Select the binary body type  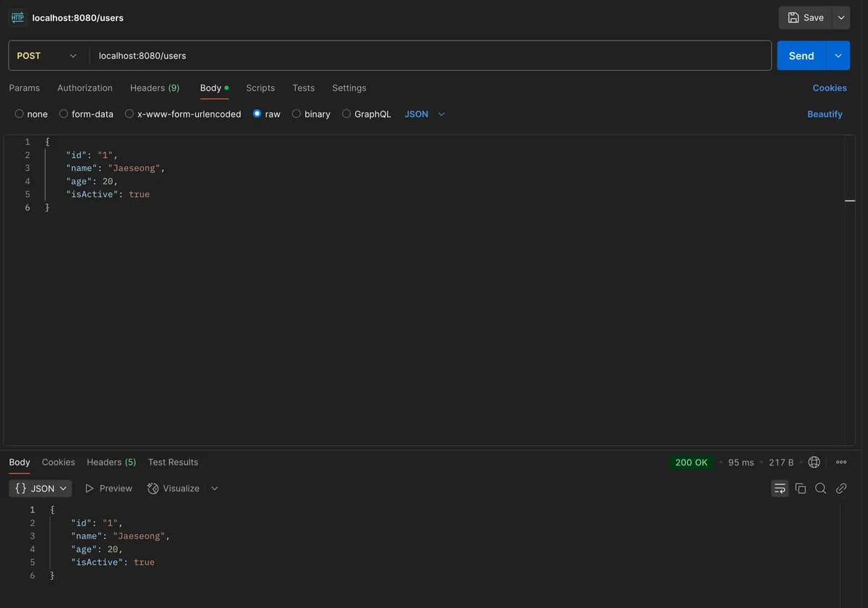tap(311, 114)
